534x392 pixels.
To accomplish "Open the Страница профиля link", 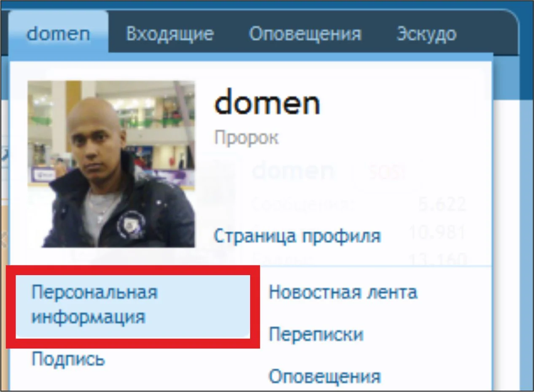I will click(297, 236).
